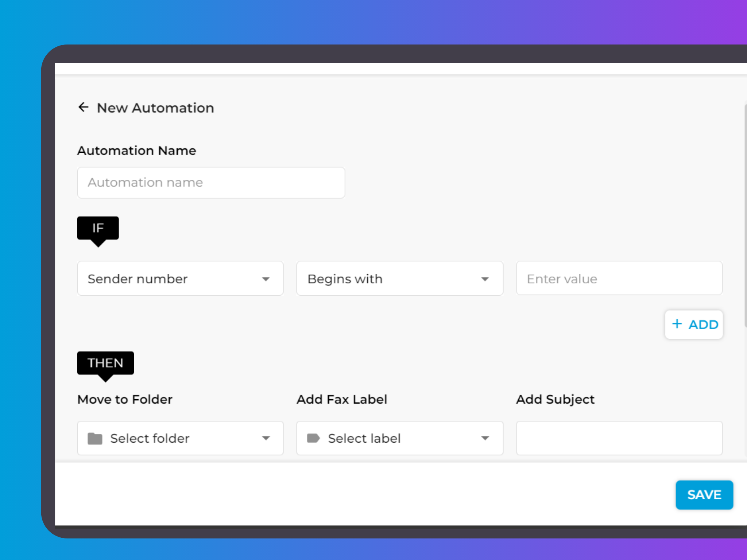This screenshot has width=747, height=560.
Task: Click the SAVE button
Action: 704,495
